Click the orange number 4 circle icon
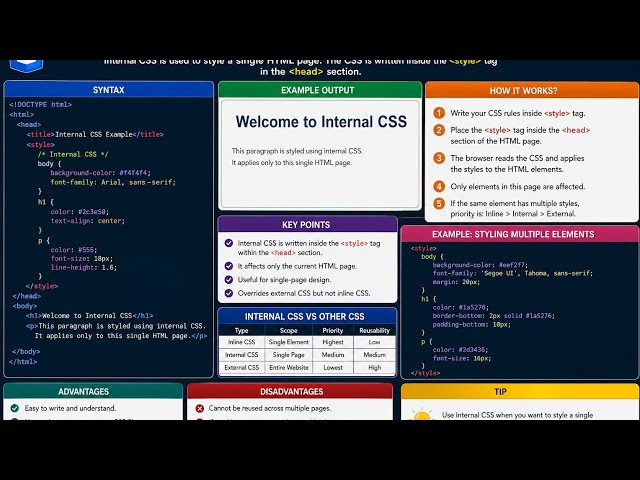The width and height of the screenshot is (640, 480). (x=439, y=187)
